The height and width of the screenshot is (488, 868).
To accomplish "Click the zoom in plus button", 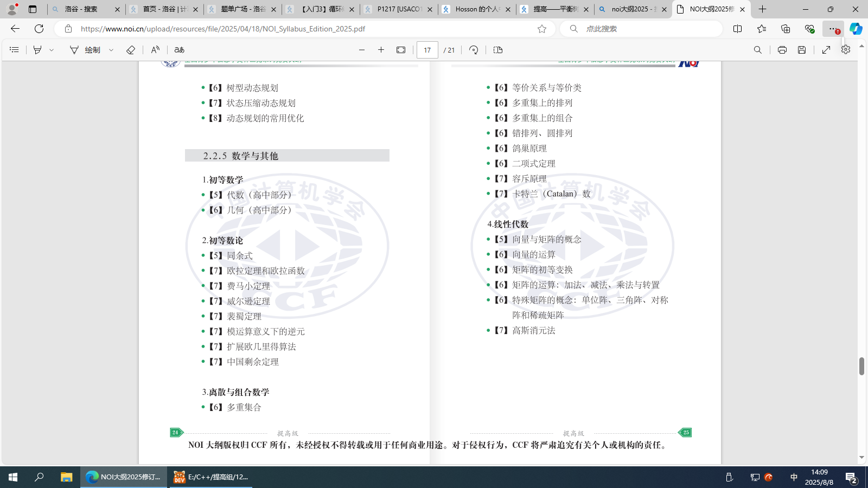I will point(381,50).
